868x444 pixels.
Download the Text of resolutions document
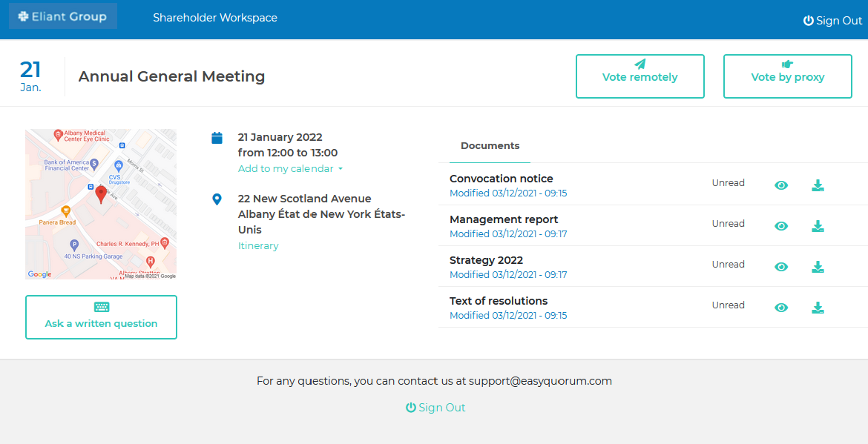click(x=818, y=308)
